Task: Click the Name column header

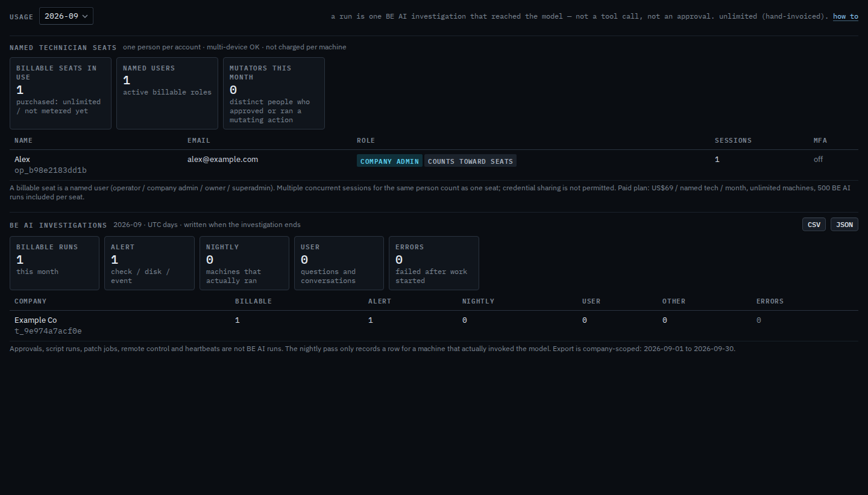Action: 24,140
